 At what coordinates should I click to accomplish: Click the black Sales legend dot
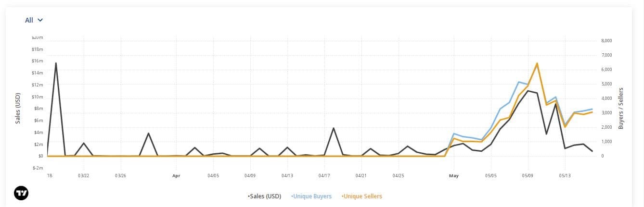point(249,196)
